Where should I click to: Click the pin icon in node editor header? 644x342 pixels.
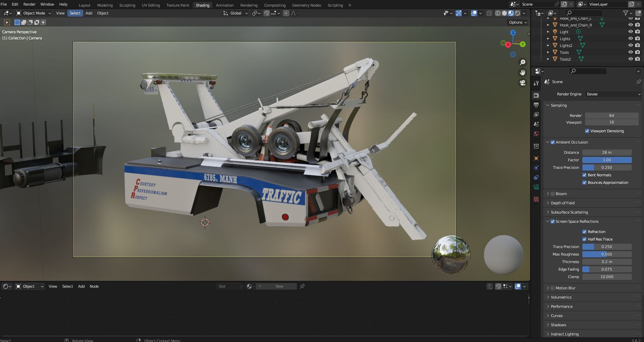302,286
